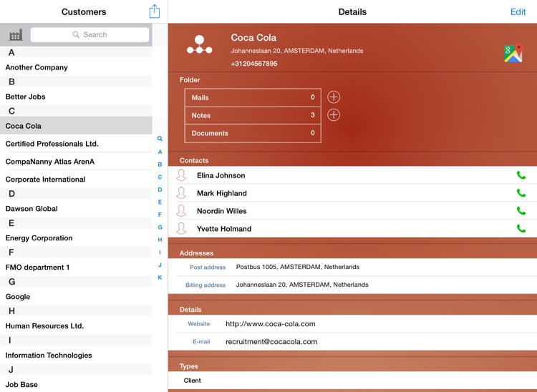Call Noordin Willes via phone icon
Screen dimensions: 537x392
pos(521,211)
